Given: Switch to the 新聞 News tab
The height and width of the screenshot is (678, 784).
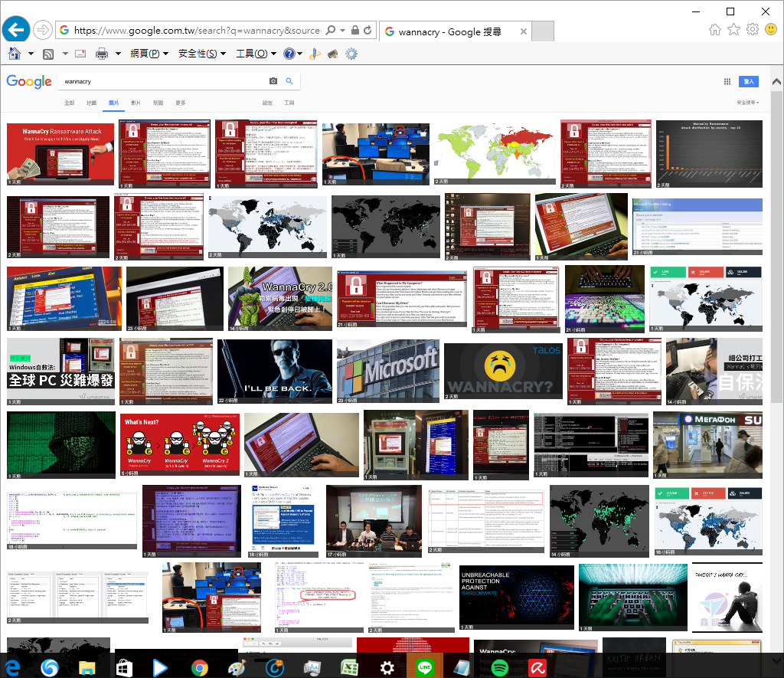Looking at the screenshot, I should 158,103.
